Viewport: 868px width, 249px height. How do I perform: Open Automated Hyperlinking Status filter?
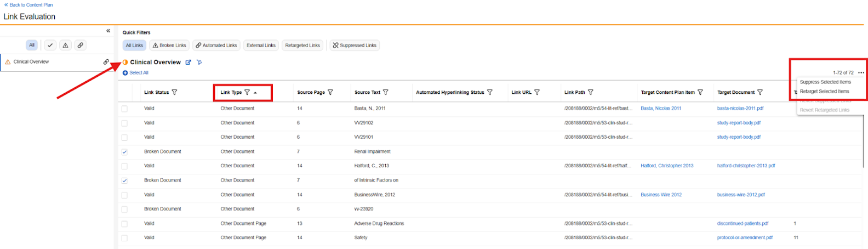[x=490, y=93]
